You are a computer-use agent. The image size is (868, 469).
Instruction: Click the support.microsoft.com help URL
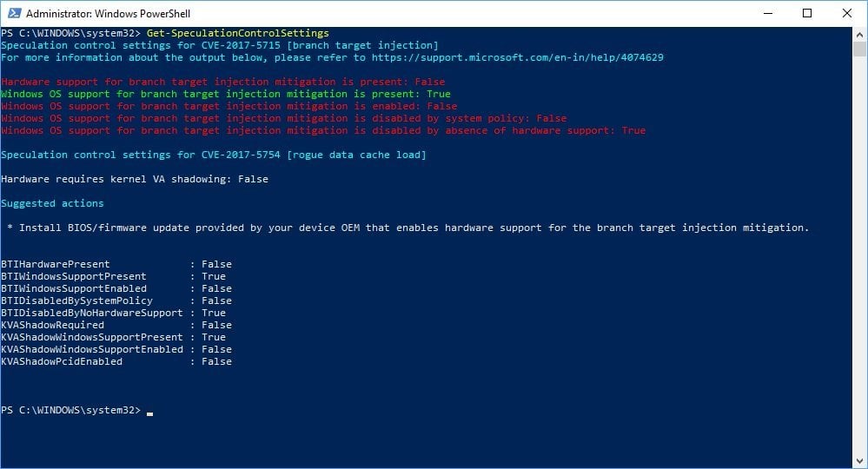[518, 57]
